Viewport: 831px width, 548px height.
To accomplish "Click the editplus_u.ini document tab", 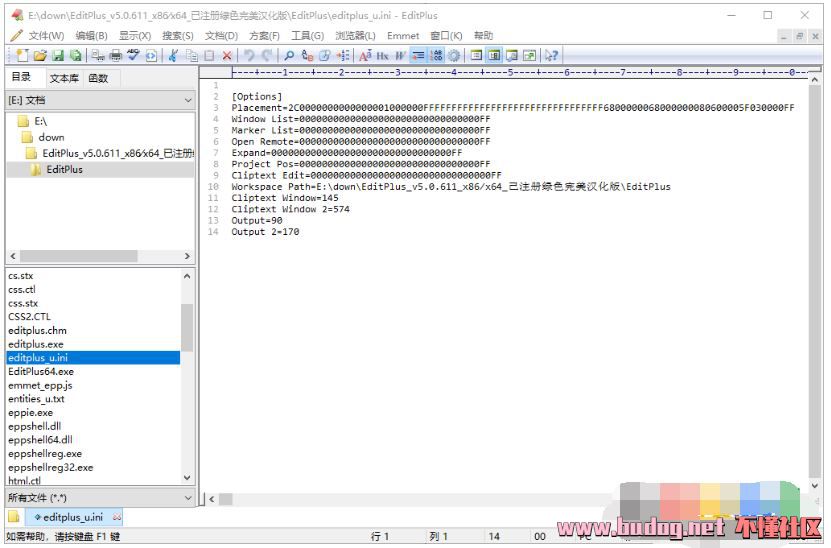I will click(x=72, y=517).
